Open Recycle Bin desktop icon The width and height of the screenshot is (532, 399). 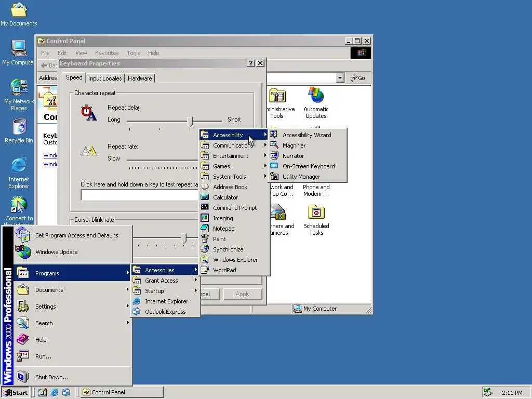click(19, 131)
